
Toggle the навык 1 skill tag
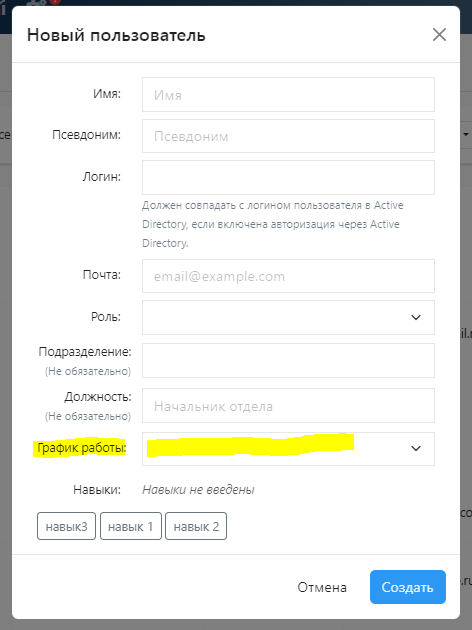point(131,526)
